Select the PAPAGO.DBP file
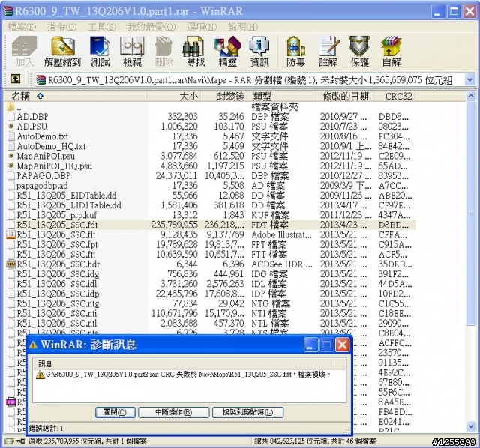480x448 pixels. click(43, 176)
